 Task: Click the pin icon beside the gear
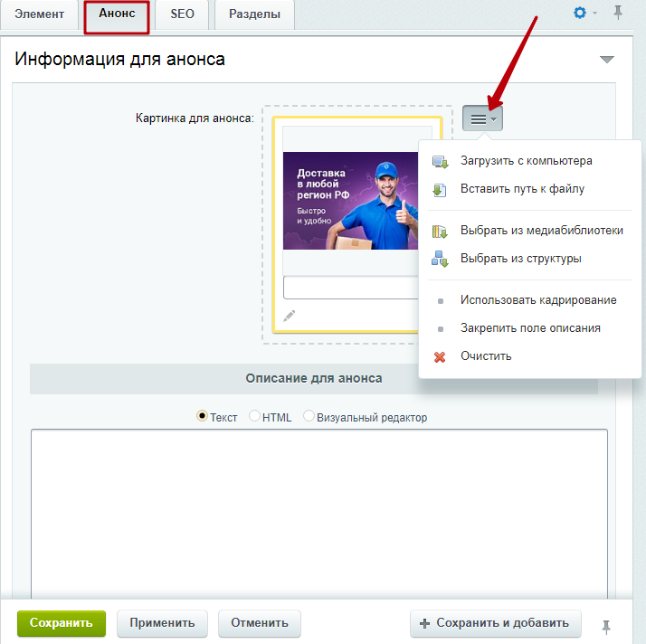(618, 13)
